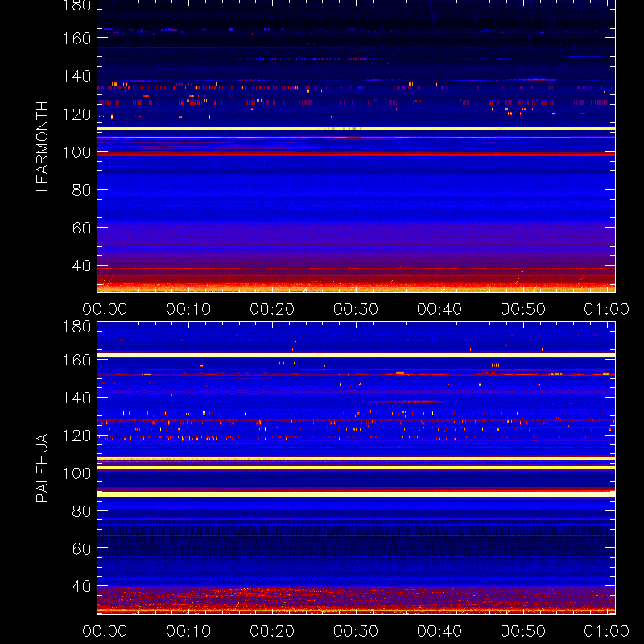Screen dimensions: 644x644
Task: Select the 140 tick label on Palehua plot
Action: coord(76,398)
